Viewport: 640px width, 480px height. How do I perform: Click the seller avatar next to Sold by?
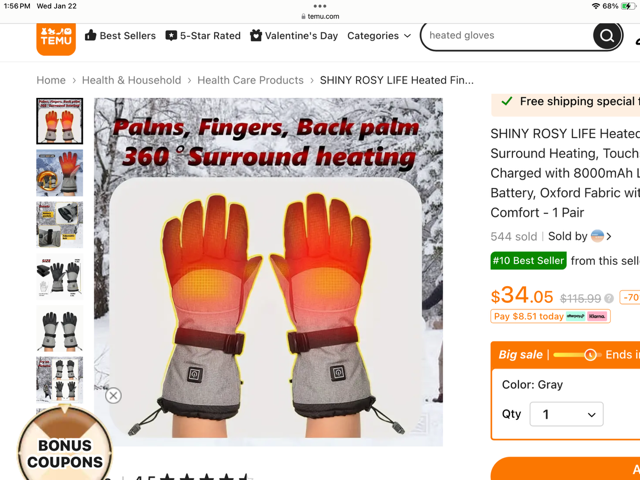[x=597, y=236]
